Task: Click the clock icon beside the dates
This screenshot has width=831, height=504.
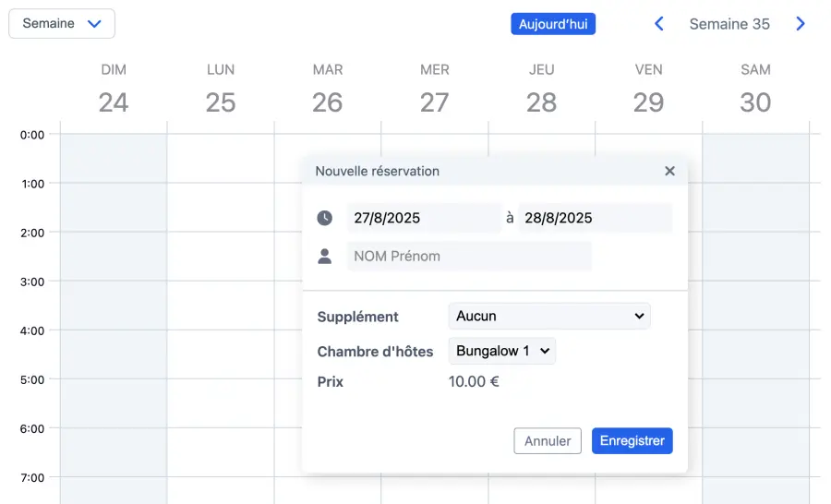Action: point(325,218)
